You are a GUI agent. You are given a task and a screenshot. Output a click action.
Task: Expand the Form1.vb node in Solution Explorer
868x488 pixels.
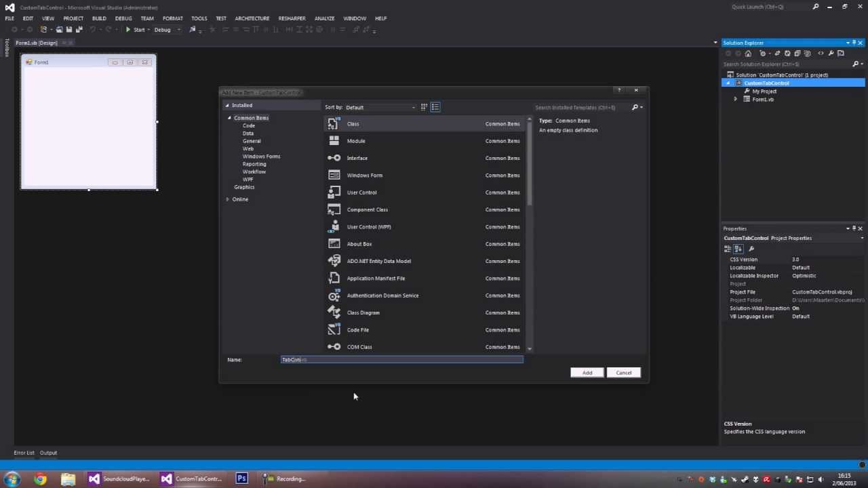tap(735, 100)
